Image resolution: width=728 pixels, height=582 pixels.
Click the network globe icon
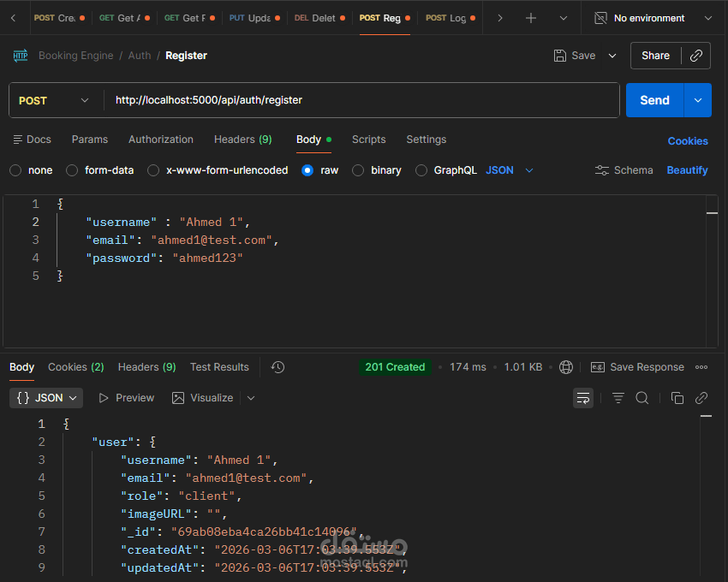tap(566, 367)
